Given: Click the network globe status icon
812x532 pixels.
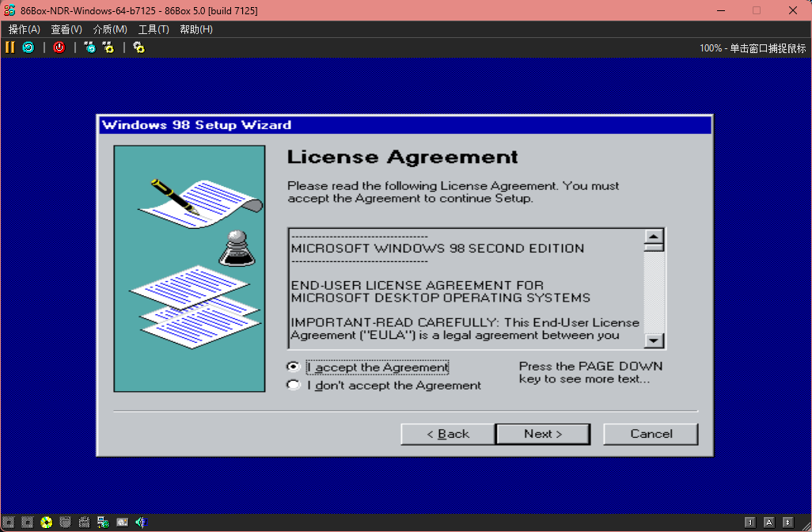Looking at the screenshot, I should coord(103,522).
